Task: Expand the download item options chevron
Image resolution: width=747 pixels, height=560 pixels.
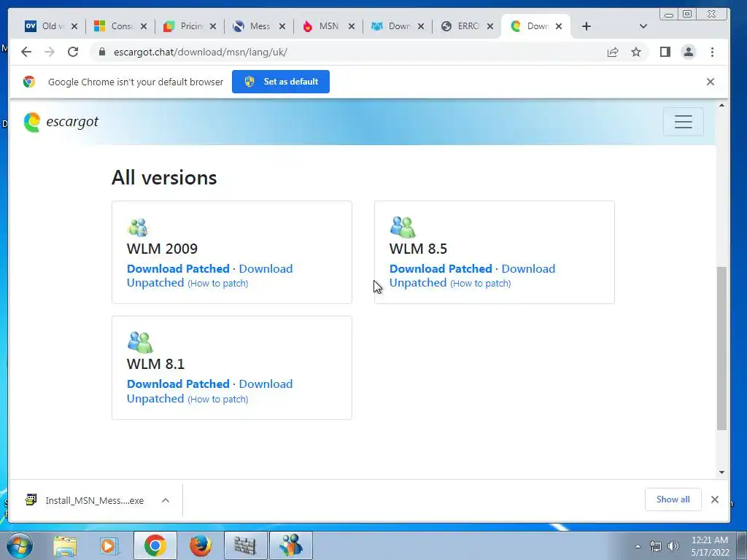Action: pos(166,500)
